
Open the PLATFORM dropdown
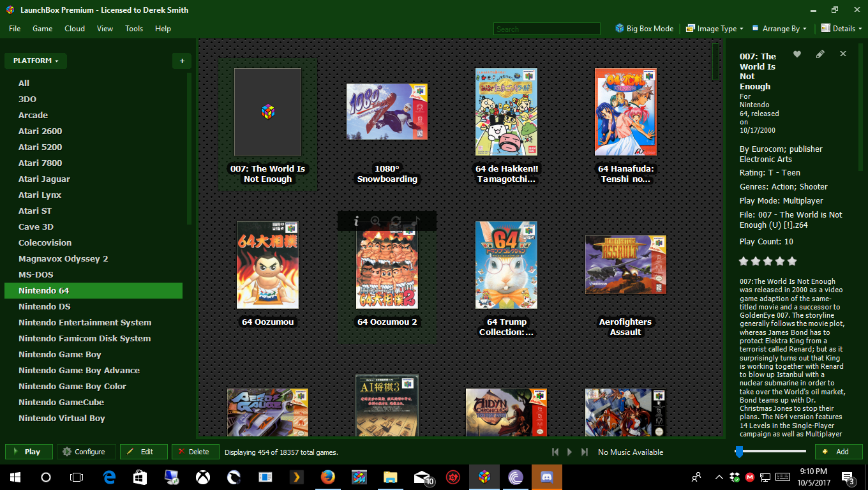pos(36,61)
